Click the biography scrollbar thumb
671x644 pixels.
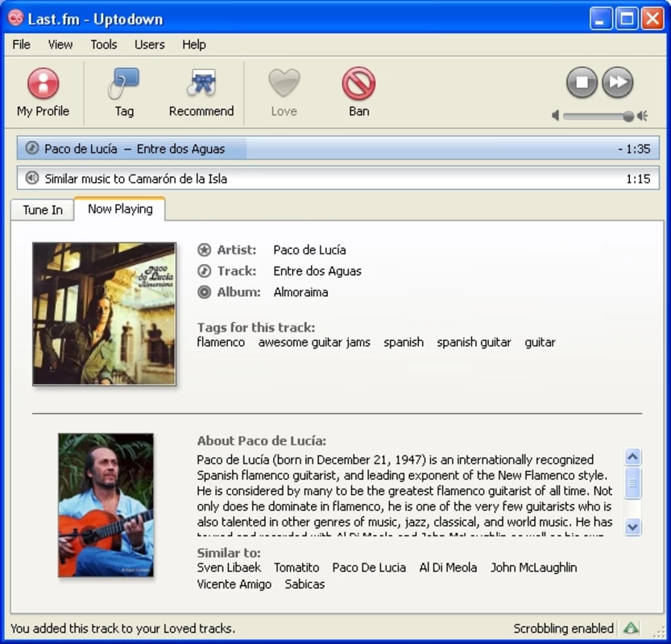633,483
